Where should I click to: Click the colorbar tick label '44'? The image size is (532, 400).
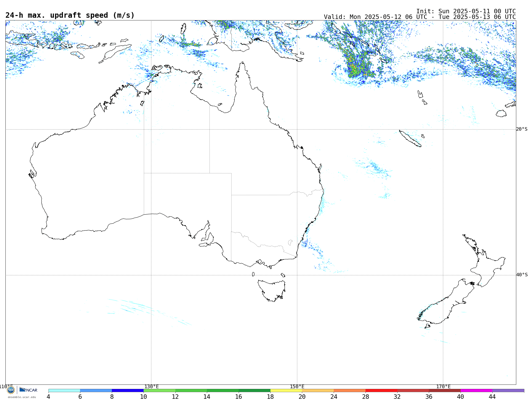pyautogui.click(x=492, y=397)
